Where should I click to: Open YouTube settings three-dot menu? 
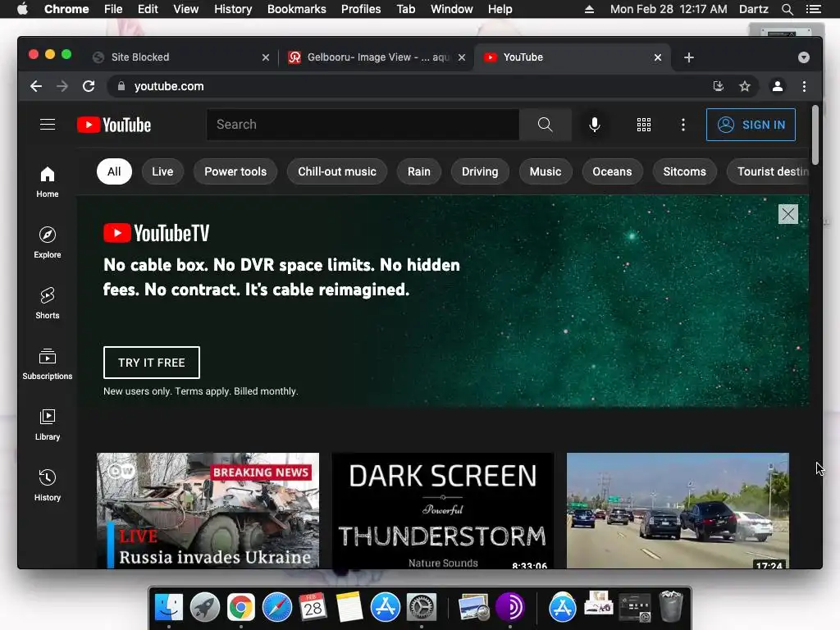point(682,125)
